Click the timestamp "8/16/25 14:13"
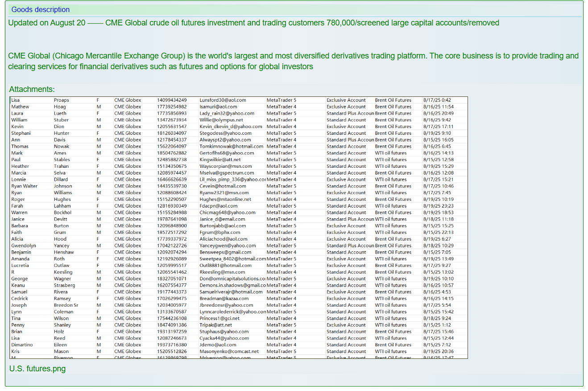The image size is (588, 391). (x=439, y=153)
